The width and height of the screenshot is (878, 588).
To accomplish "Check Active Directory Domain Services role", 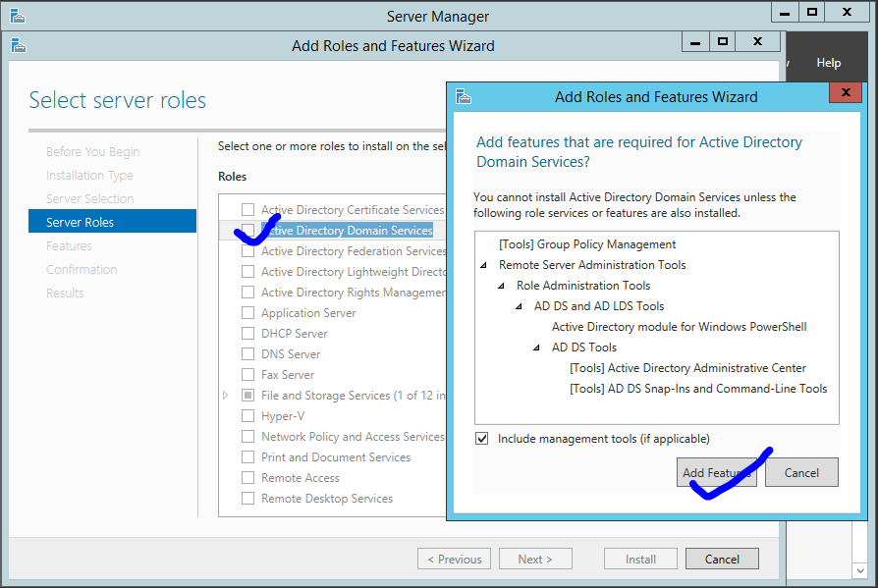I will click(247, 230).
